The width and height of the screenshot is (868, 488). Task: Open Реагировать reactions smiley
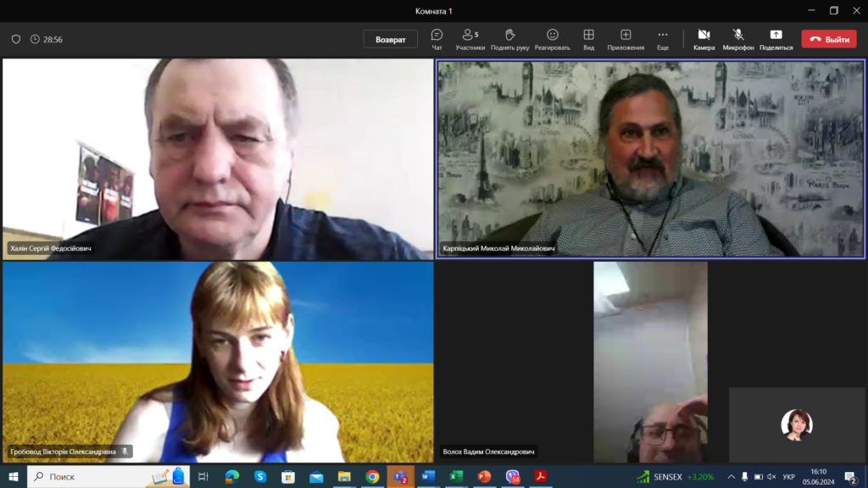pyautogui.click(x=552, y=39)
